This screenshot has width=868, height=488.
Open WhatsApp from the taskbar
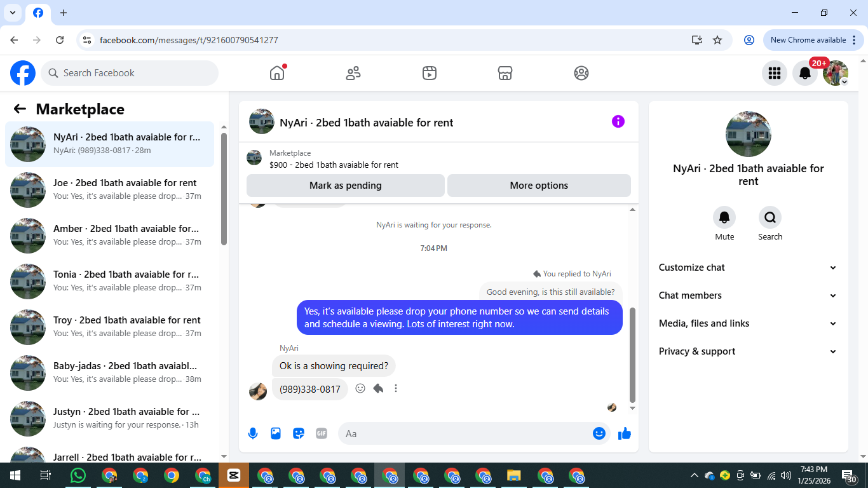pyautogui.click(x=78, y=475)
